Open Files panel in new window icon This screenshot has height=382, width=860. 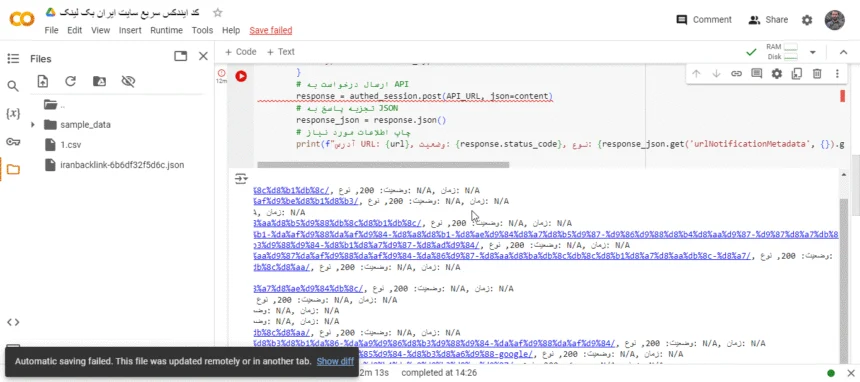pyautogui.click(x=180, y=56)
